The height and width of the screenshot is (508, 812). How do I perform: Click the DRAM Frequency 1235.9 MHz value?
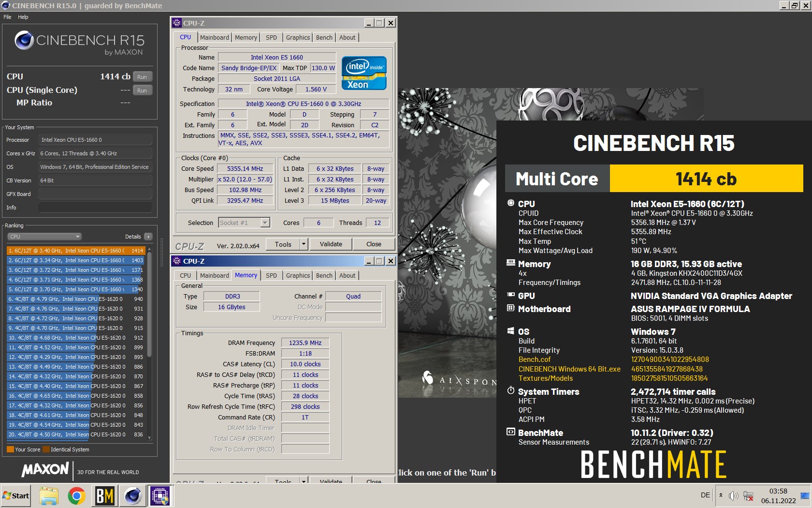pyautogui.click(x=305, y=343)
